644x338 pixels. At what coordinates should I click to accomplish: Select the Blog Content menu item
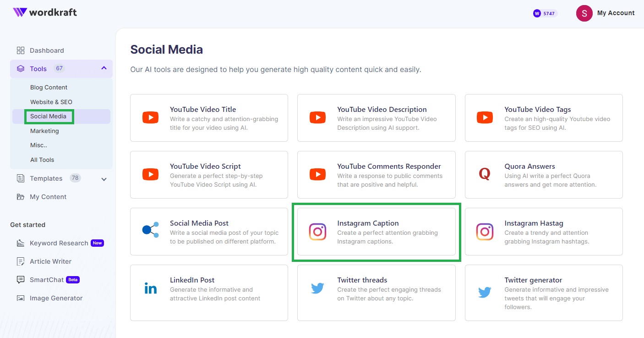tap(49, 87)
